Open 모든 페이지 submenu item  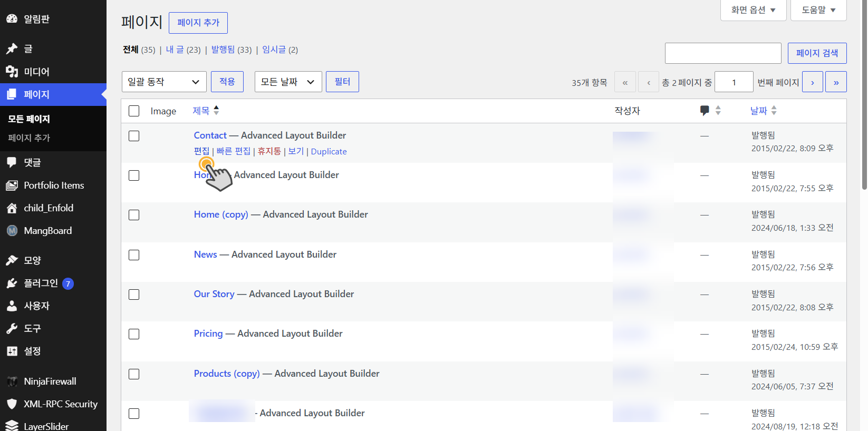[x=29, y=119]
